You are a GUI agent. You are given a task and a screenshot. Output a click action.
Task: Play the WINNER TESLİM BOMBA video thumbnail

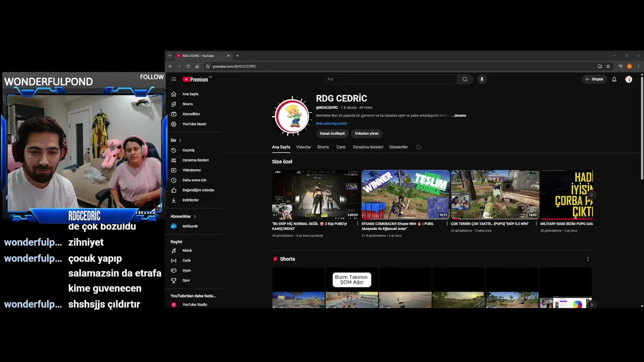[x=406, y=195]
